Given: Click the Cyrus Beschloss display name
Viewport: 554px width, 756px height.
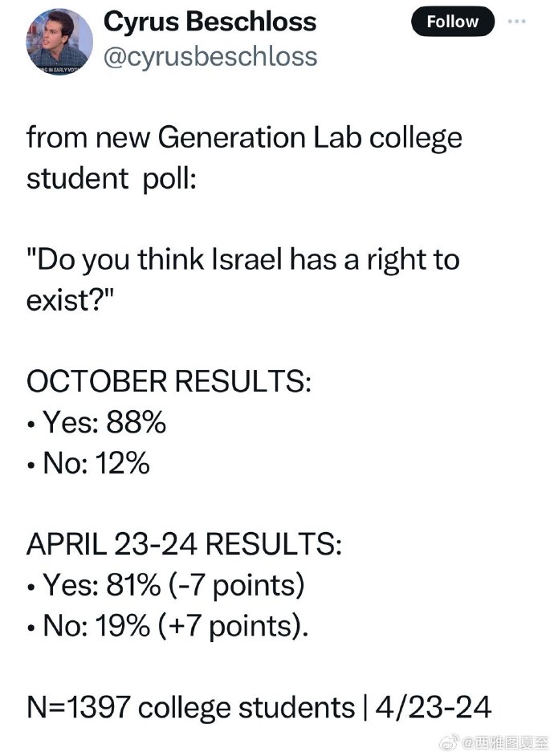Looking at the screenshot, I should [210, 22].
